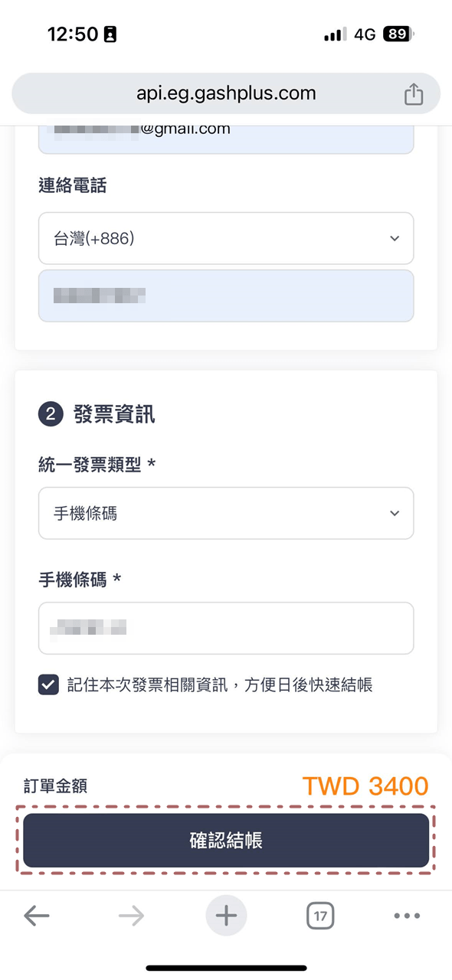Open the tab switcher showing 17 tabs
Viewport: 452px width, 980px height.
(x=320, y=916)
